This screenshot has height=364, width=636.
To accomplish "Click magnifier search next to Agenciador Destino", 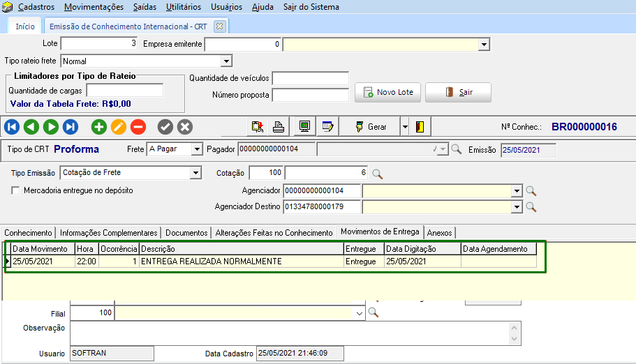I will point(531,207).
